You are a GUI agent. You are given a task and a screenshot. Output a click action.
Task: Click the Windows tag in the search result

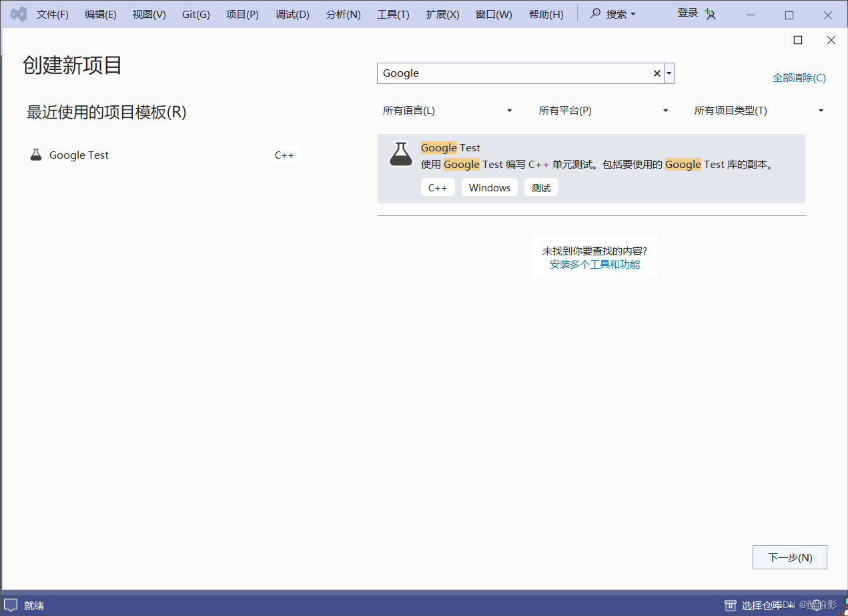(490, 188)
